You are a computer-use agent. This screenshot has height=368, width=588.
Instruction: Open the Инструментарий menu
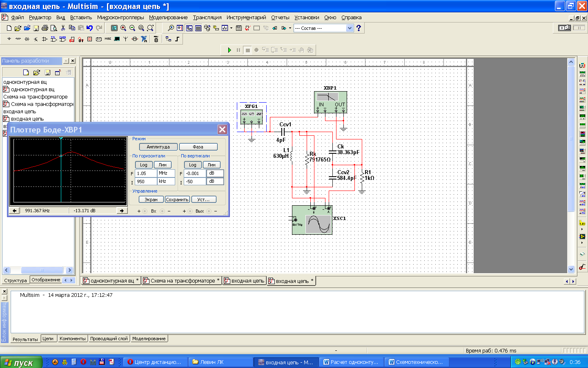click(246, 18)
